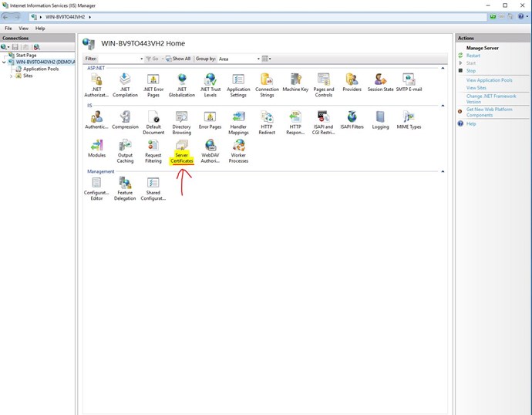This screenshot has height=415, width=532.
Task: Open the address bar breadcrumb arrow
Action: point(90,17)
